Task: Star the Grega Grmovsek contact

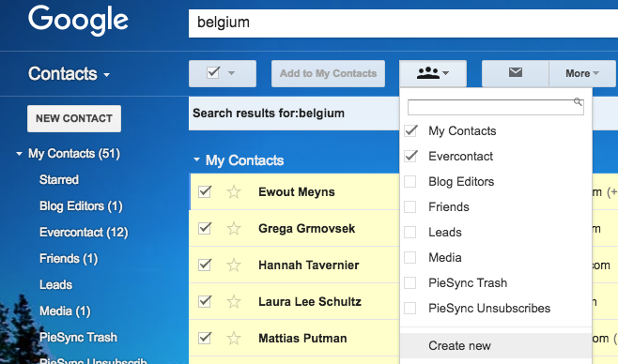Action: (234, 229)
